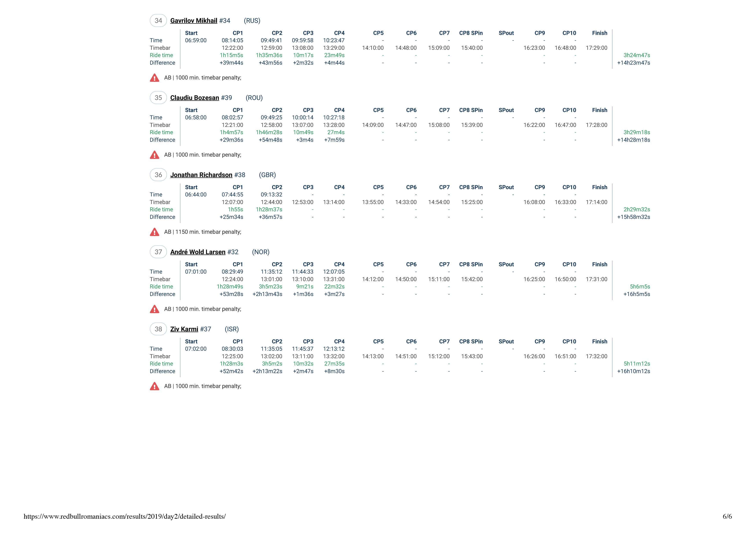Viewport: 756px width, 534px height.
Task: Click warning icon under Ziv Karmi
Action: [154, 386]
